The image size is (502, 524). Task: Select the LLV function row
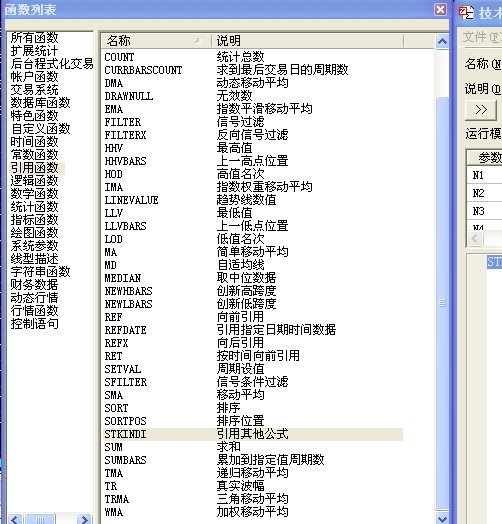click(x=252, y=214)
